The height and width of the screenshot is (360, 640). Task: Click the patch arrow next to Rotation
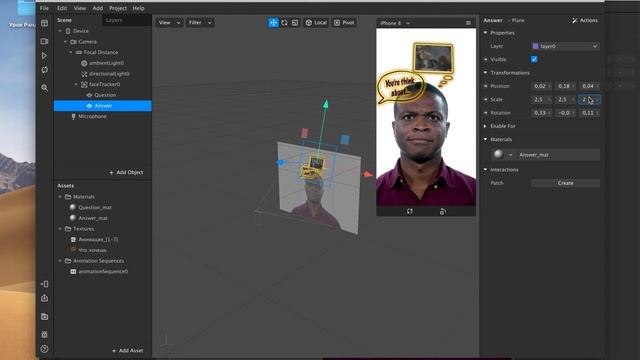(486, 113)
